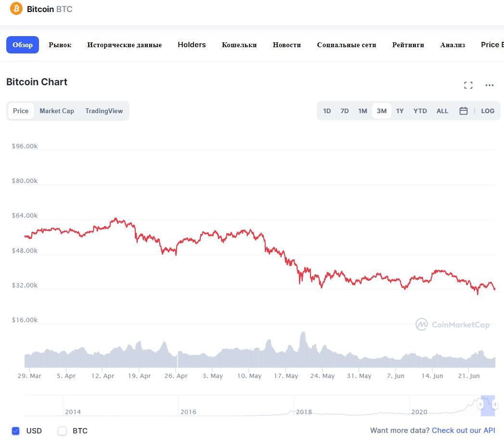Select the YTD time range

(420, 111)
